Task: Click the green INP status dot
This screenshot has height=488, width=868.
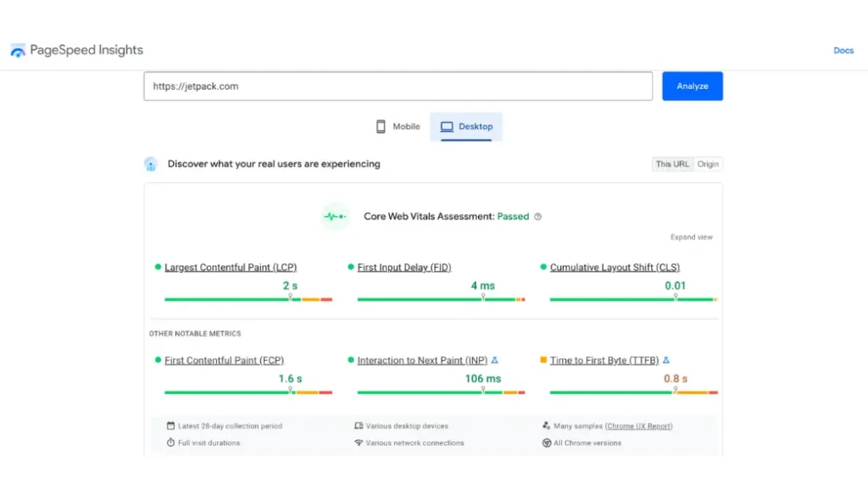Action: tap(350, 359)
